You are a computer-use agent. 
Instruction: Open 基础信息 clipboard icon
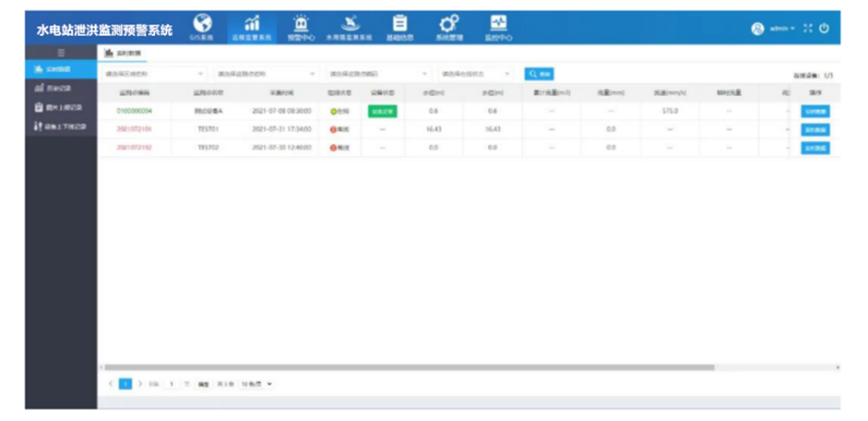coord(399,24)
